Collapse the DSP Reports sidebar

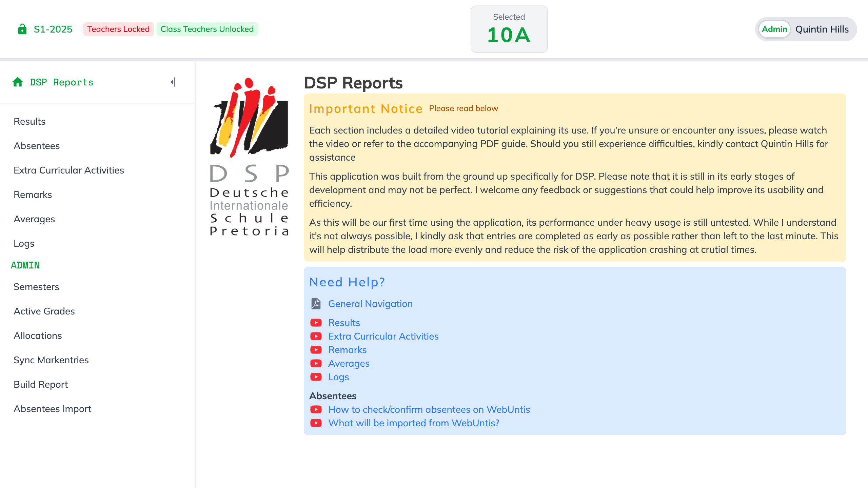click(x=173, y=82)
